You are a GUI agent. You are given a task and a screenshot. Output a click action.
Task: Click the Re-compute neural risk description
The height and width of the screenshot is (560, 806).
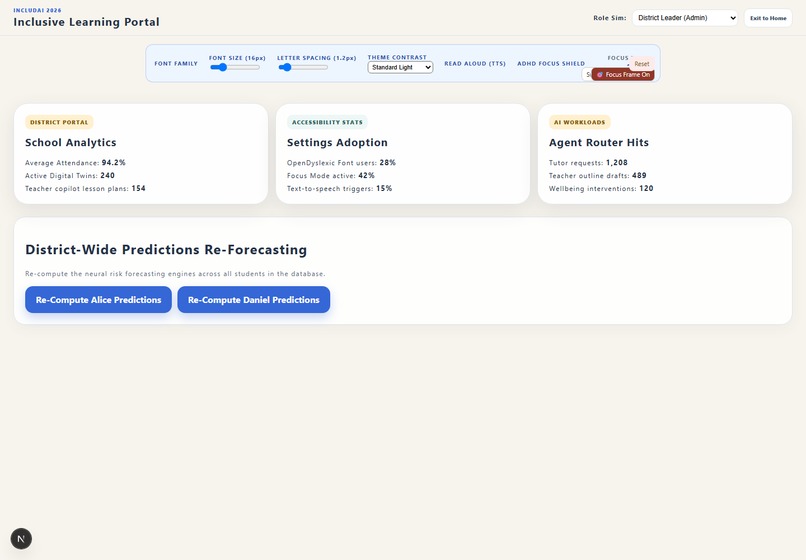175,274
